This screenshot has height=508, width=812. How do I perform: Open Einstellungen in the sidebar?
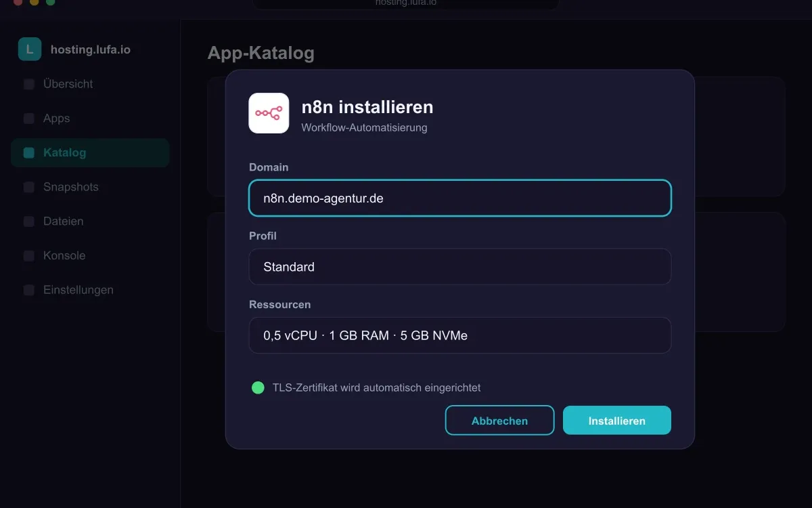click(90, 290)
